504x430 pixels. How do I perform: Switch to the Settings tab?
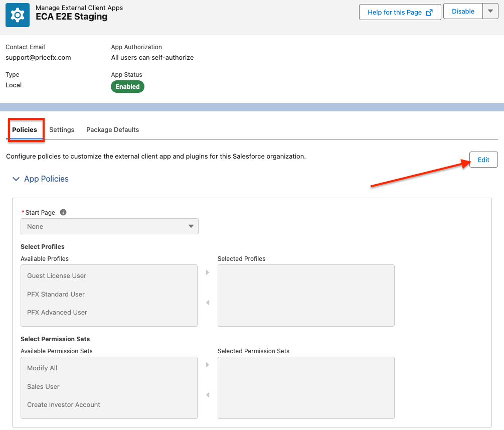62,129
